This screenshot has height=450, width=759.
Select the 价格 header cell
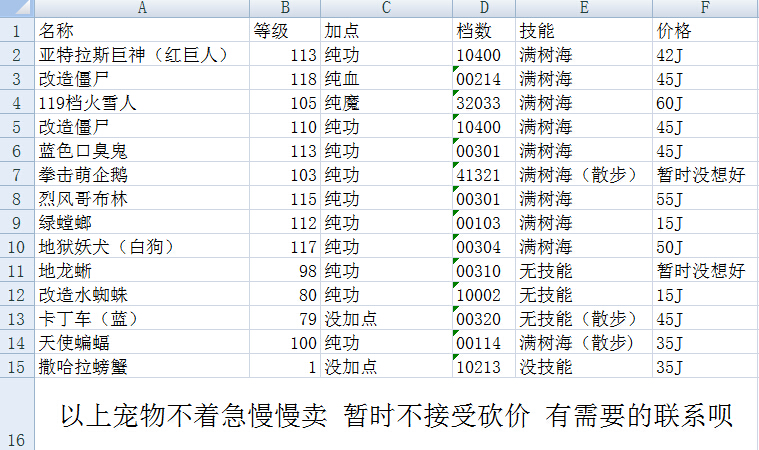pos(704,30)
